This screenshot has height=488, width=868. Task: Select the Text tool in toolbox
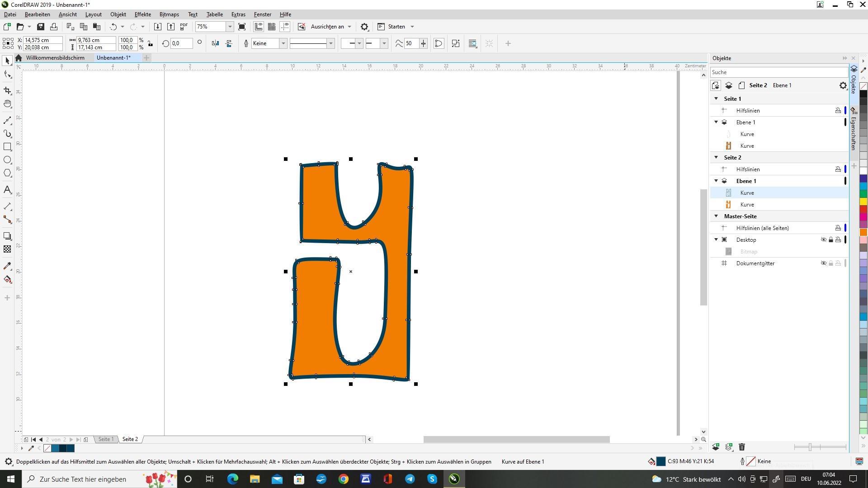click(7, 190)
